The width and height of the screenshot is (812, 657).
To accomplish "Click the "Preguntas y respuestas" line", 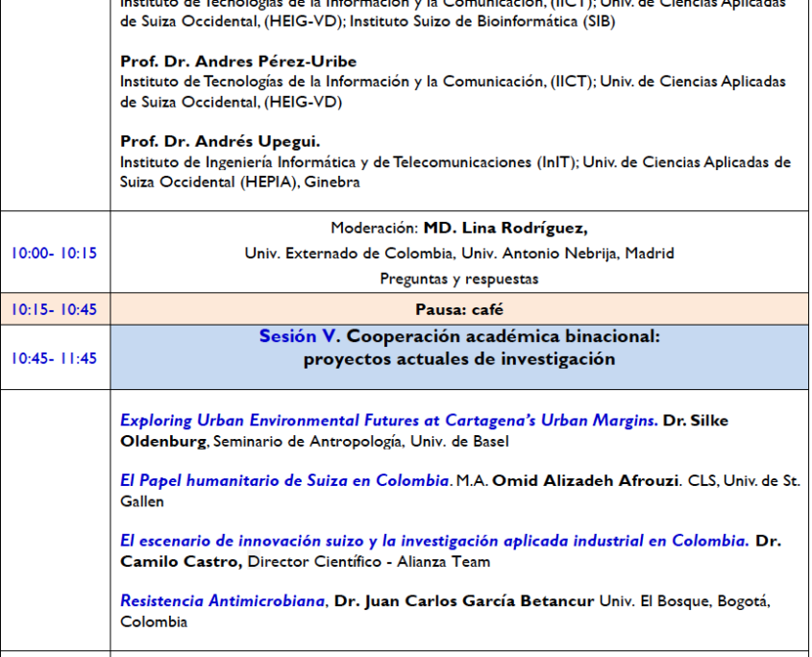I will (458, 279).
